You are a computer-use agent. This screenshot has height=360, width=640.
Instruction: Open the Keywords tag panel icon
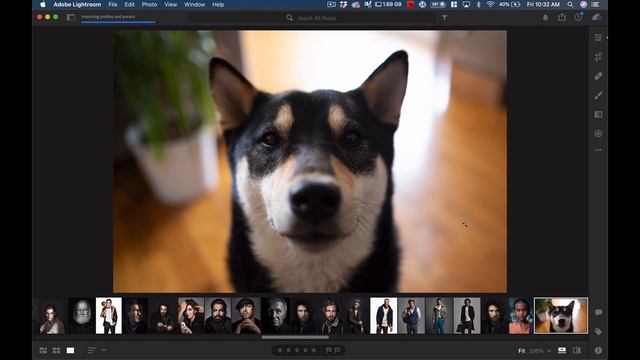pyautogui.click(x=598, y=331)
